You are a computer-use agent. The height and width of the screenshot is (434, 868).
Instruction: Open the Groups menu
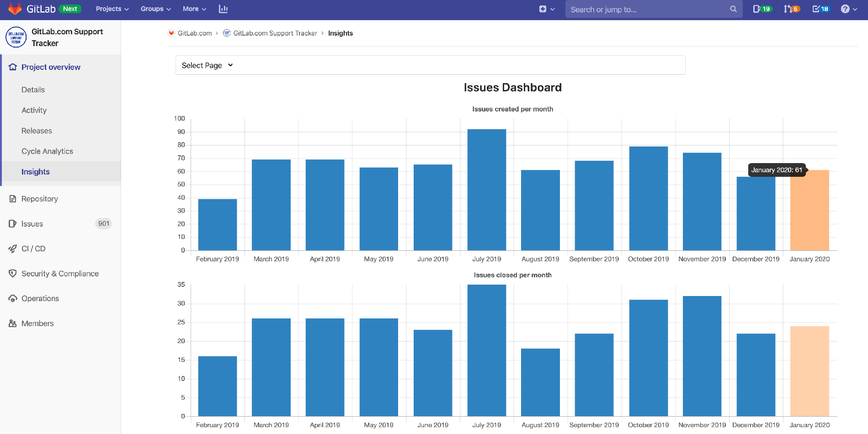(154, 9)
